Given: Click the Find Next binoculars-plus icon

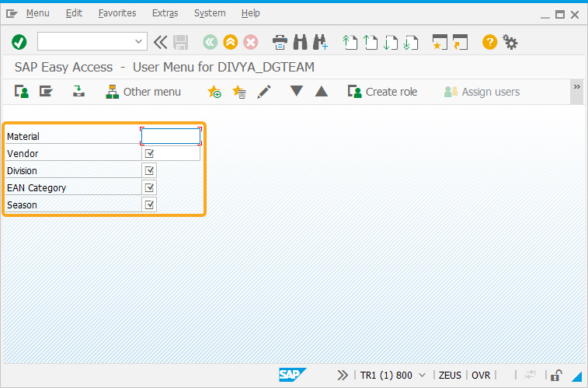Looking at the screenshot, I should tap(320, 42).
